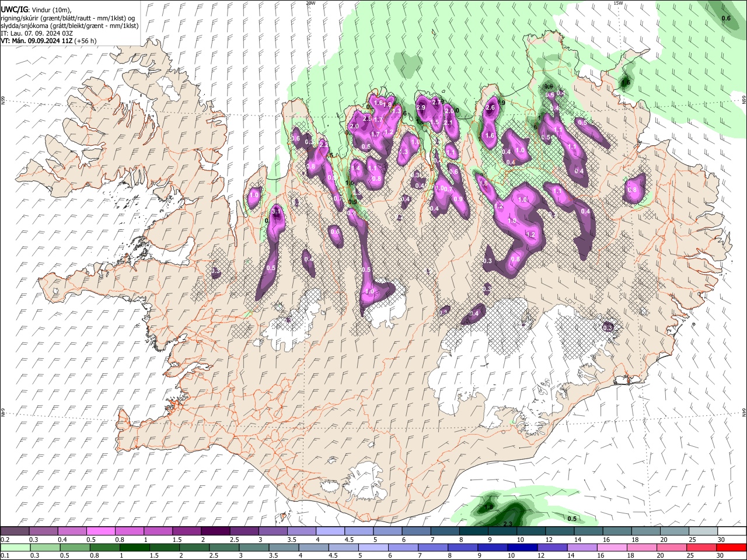The image size is (747, 560).
Task: Click the deep blue rain swatch labeled 10
Action: pyautogui.click(x=522, y=547)
